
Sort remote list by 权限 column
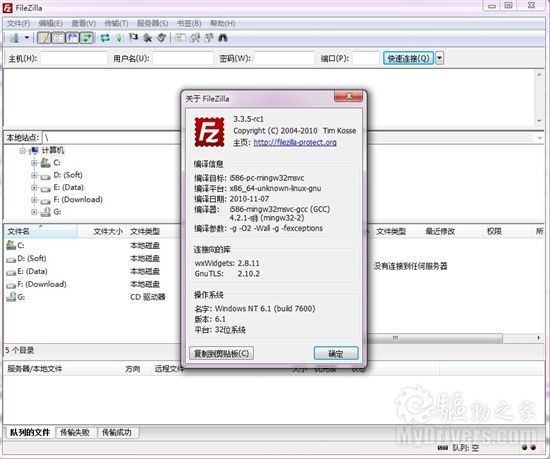494,231
